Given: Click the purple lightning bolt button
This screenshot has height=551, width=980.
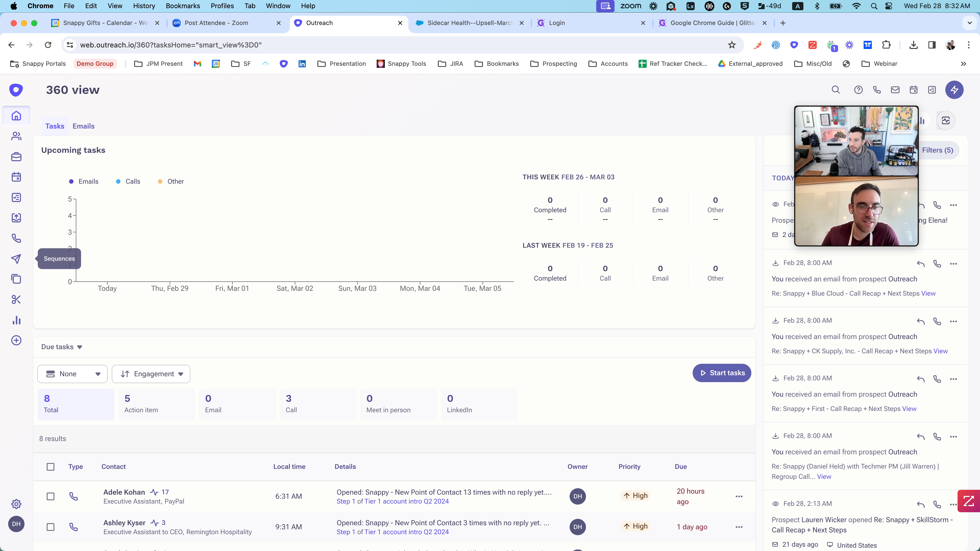Looking at the screenshot, I should [954, 90].
